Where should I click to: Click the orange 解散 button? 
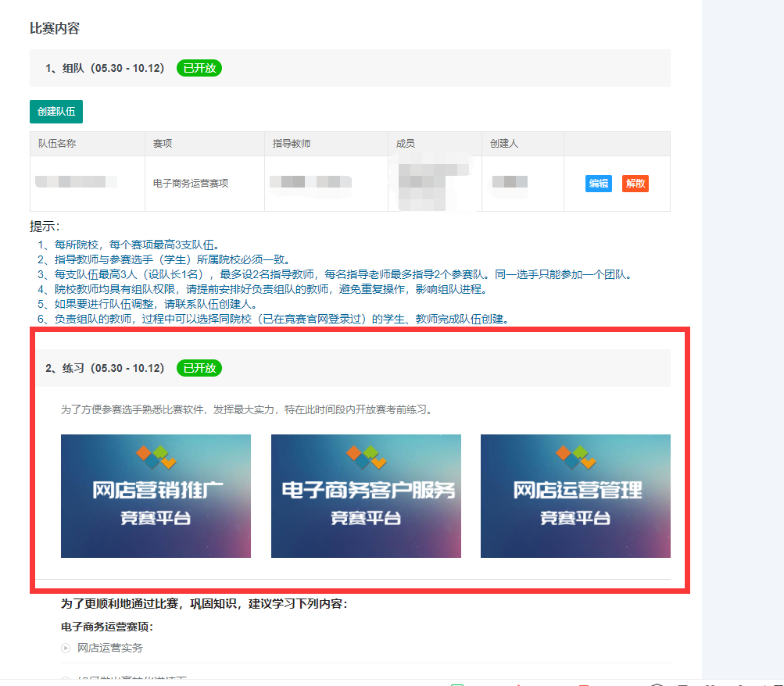(635, 184)
